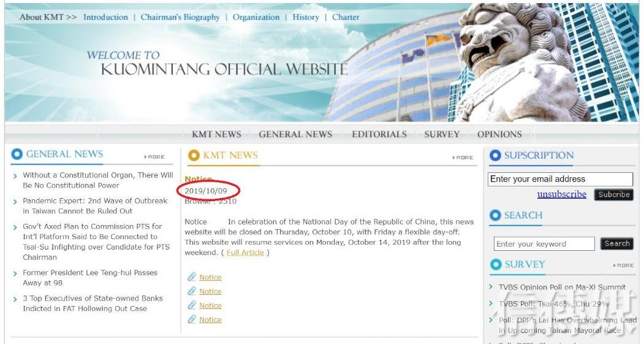Click into the keyword search field
644x344 pixels.
point(544,244)
